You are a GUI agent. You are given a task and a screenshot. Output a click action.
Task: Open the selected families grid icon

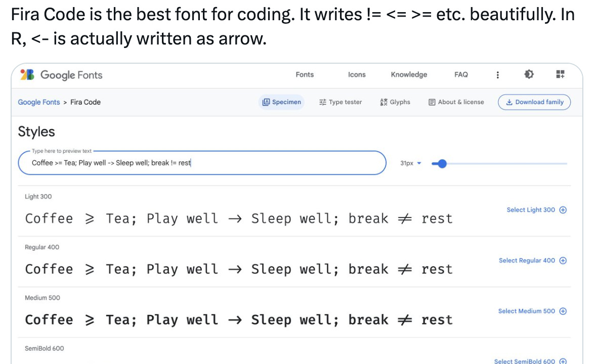(560, 74)
